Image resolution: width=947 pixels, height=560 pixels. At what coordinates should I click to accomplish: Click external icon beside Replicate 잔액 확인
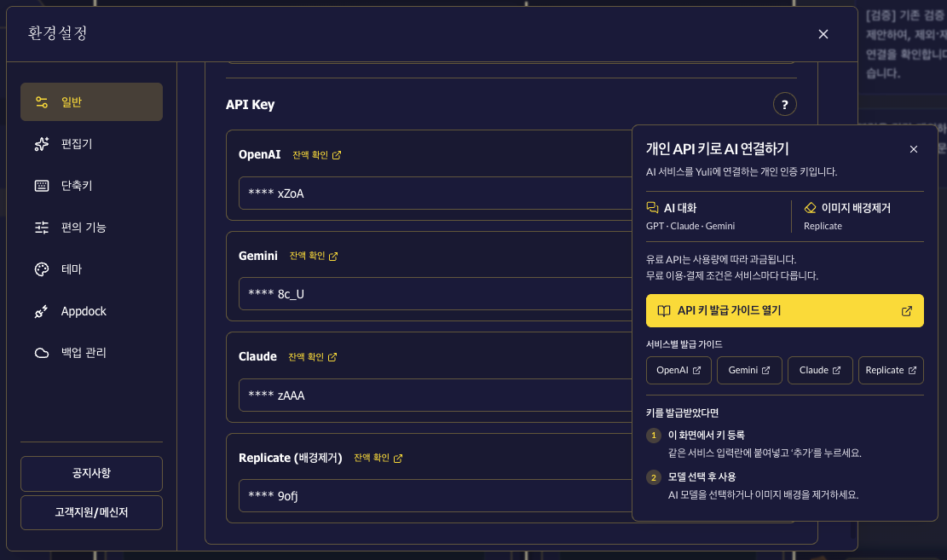click(x=398, y=458)
